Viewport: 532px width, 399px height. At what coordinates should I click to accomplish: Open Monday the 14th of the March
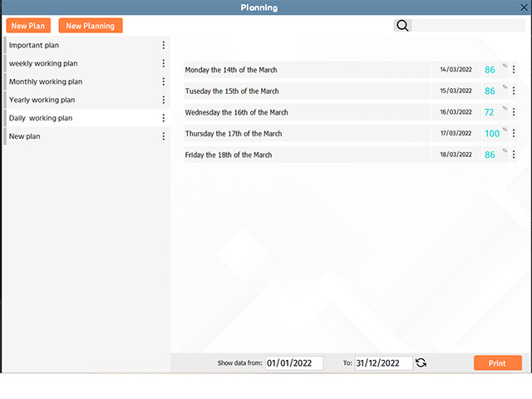pos(307,70)
